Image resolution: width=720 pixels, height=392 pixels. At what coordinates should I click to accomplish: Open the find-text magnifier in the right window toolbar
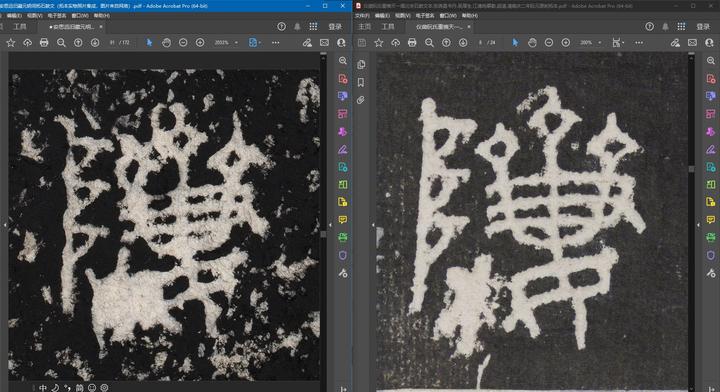click(x=429, y=43)
